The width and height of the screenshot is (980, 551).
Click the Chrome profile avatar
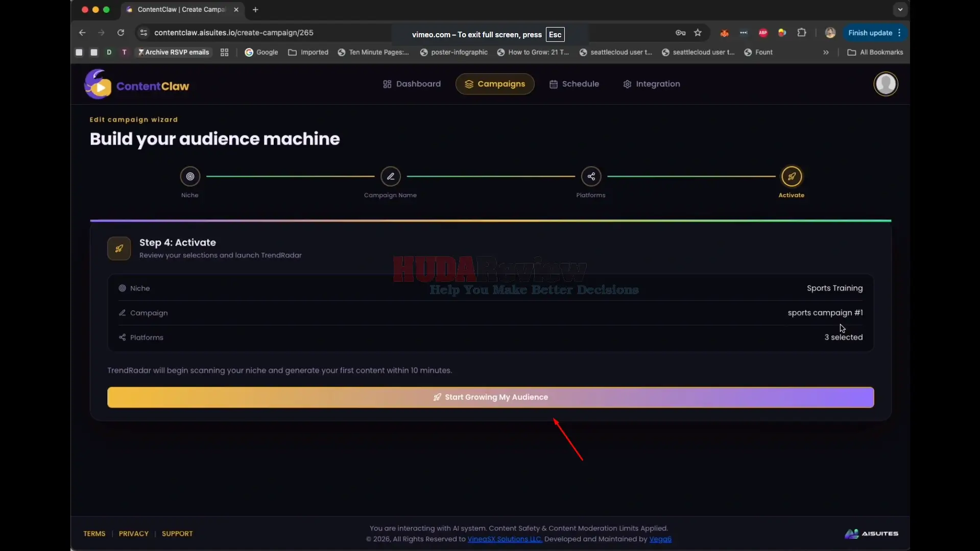click(x=830, y=33)
